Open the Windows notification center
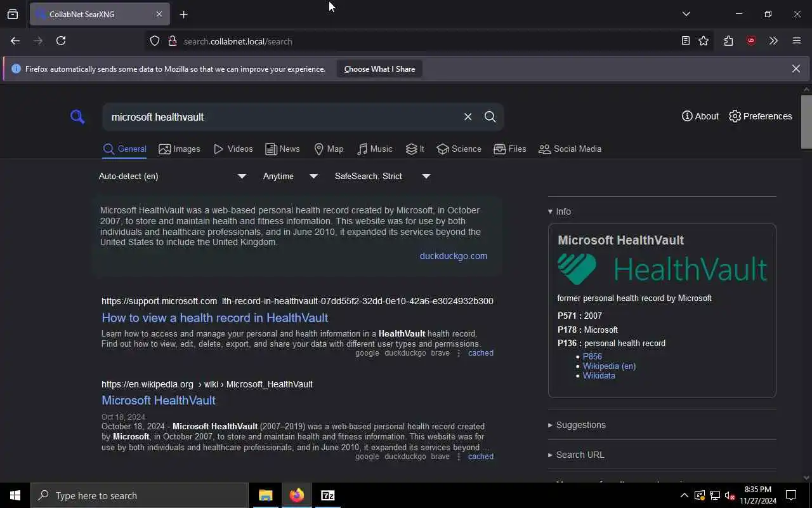The height and width of the screenshot is (508, 812). 791,495
